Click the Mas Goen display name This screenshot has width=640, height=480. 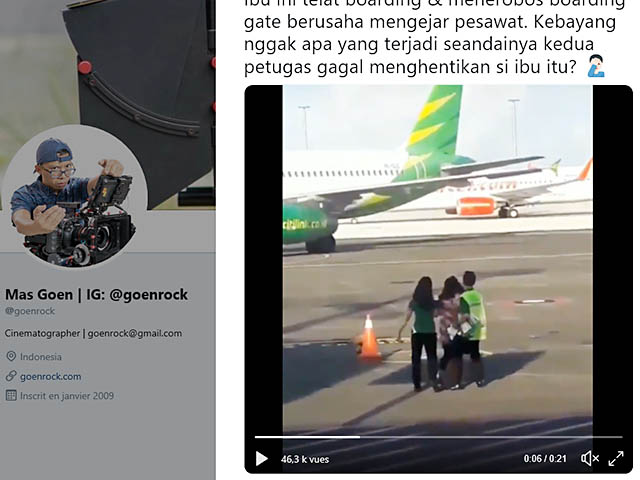(x=96, y=295)
